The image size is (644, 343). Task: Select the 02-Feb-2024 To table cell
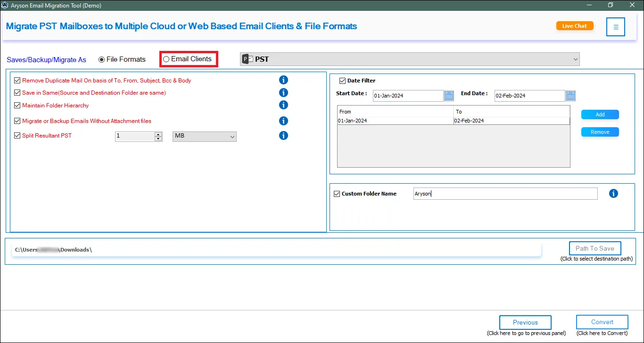pyautogui.click(x=512, y=121)
